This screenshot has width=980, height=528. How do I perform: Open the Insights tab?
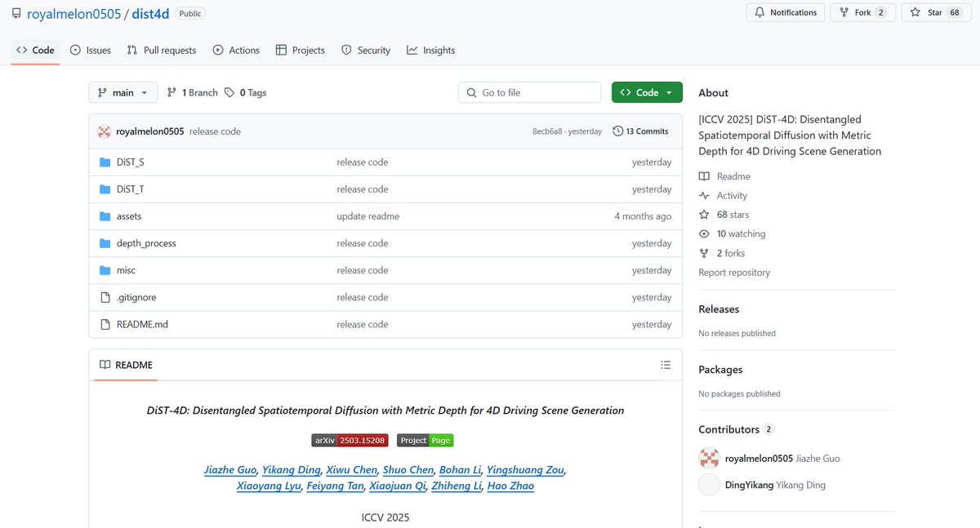[x=431, y=50]
